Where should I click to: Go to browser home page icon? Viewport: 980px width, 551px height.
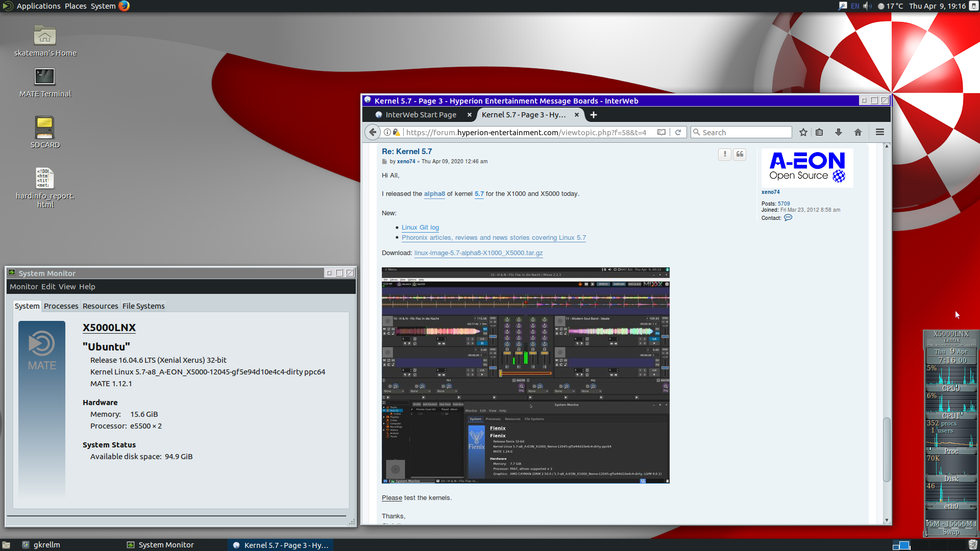tap(858, 132)
